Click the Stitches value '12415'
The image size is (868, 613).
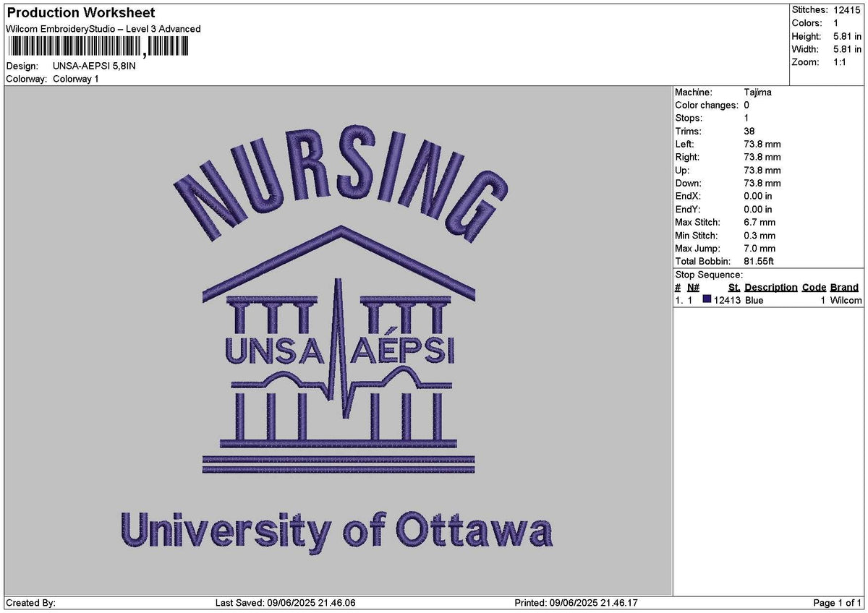(x=848, y=10)
